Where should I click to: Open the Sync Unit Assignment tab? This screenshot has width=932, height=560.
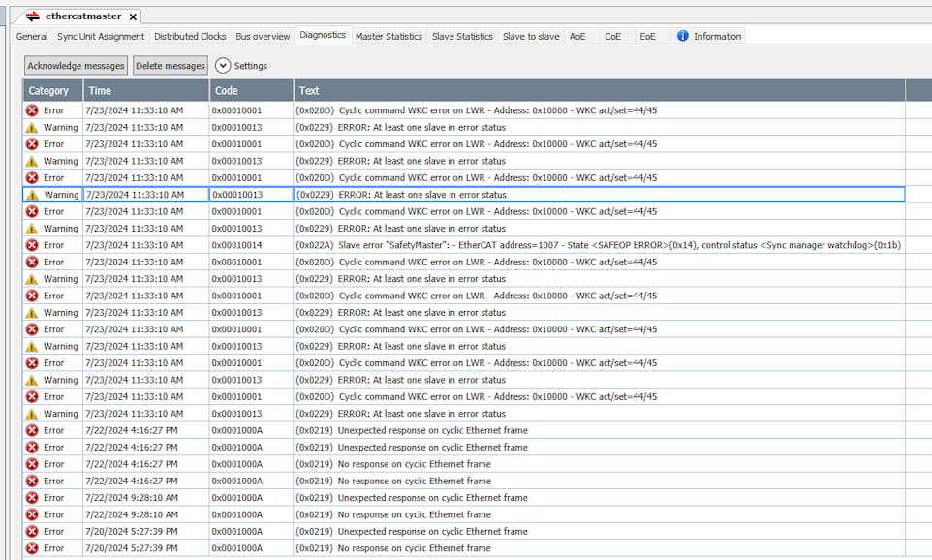click(101, 36)
